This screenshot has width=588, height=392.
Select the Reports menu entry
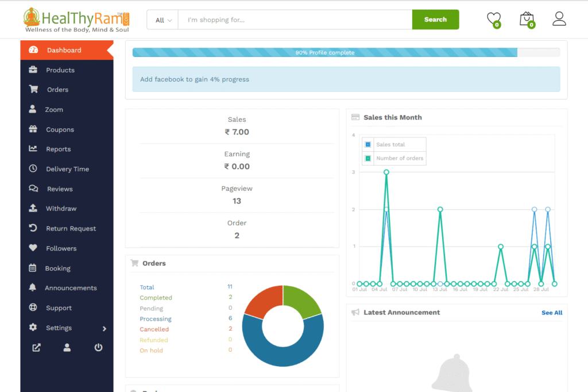(x=67, y=149)
